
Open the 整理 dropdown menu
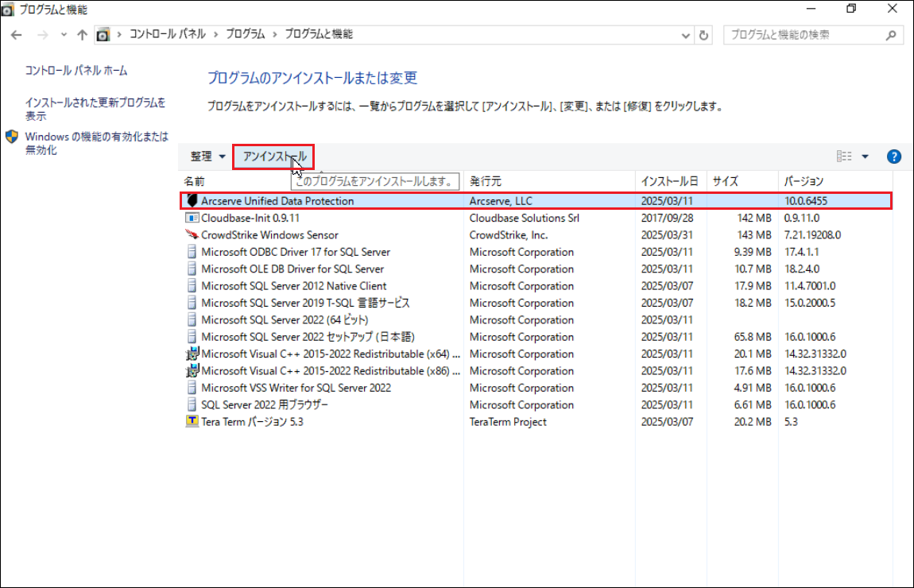click(x=207, y=157)
